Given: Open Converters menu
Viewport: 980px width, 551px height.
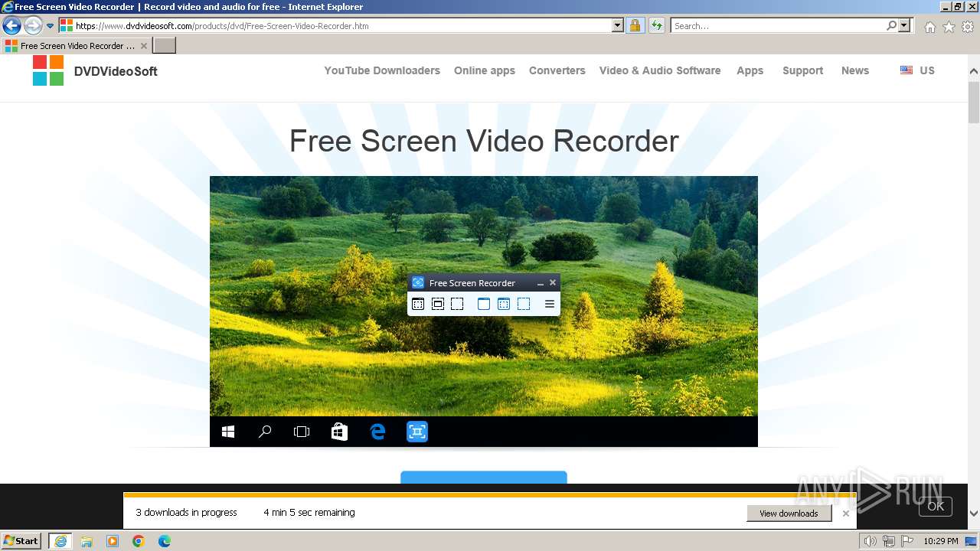Looking at the screenshot, I should (557, 70).
